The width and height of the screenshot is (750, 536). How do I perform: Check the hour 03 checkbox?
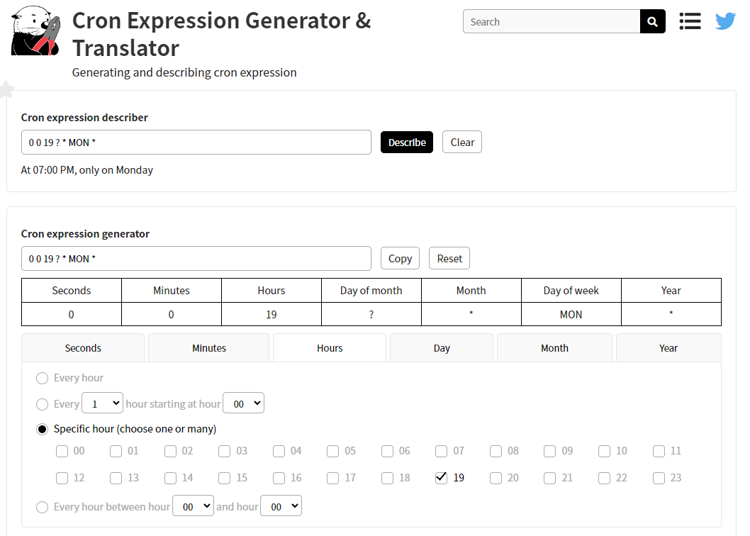(x=224, y=451)
